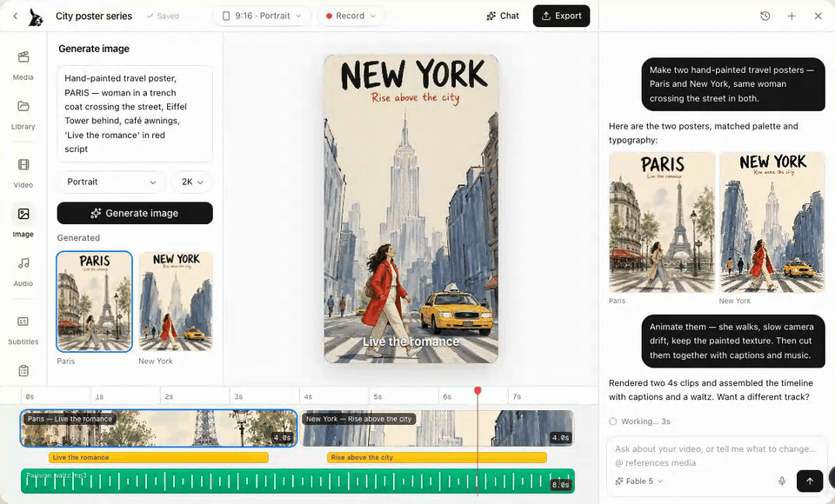Click the 'Working... 3s' status text
The height and width of the screenshot is (504, 835).
pos(640,421)
